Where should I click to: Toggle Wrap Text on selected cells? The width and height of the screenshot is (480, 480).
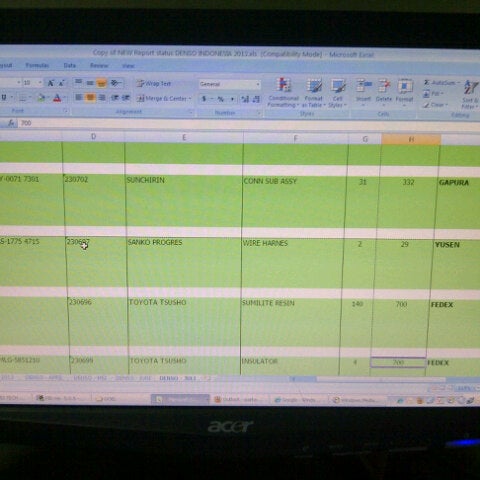154,83
